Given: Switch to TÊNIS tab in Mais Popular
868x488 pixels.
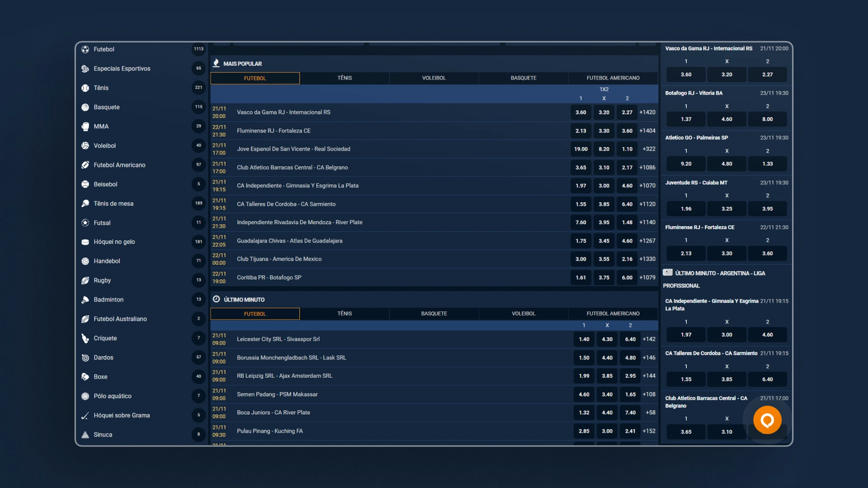Looking at the screenshot, I should click(344, 77).
